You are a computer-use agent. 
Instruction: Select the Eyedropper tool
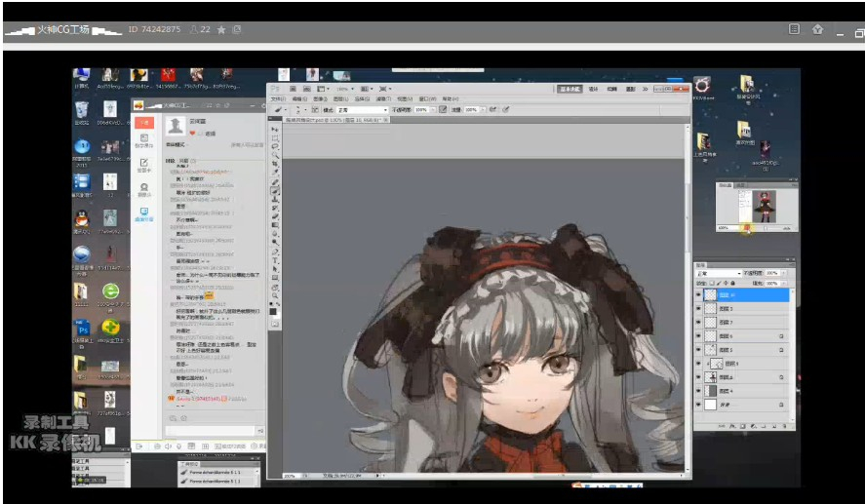(x=275, y=171)
